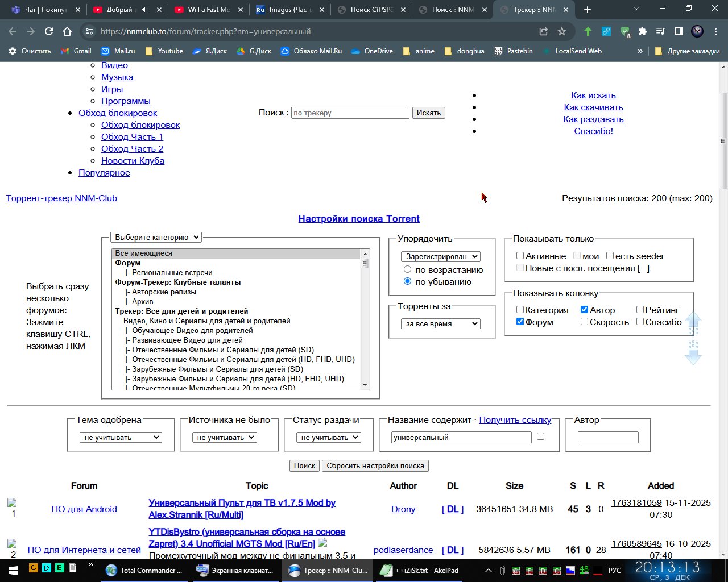Switch to the 'Imagus' browser tab
This screenshot has height=582, width=728.
290,10
